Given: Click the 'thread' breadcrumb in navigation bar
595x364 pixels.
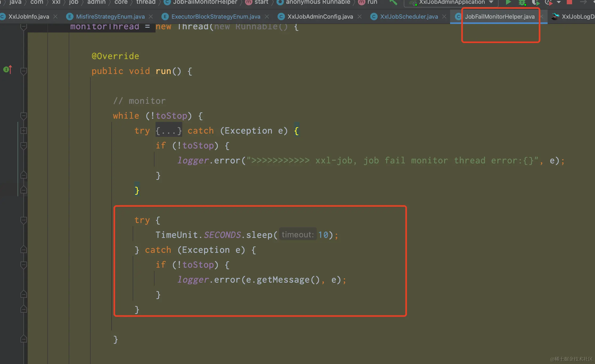Looking at the screenshot, I should (x=146, y=2).
